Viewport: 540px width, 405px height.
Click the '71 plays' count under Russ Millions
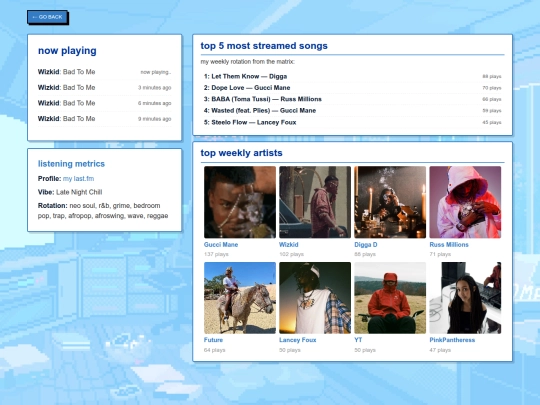coord(440,254)
